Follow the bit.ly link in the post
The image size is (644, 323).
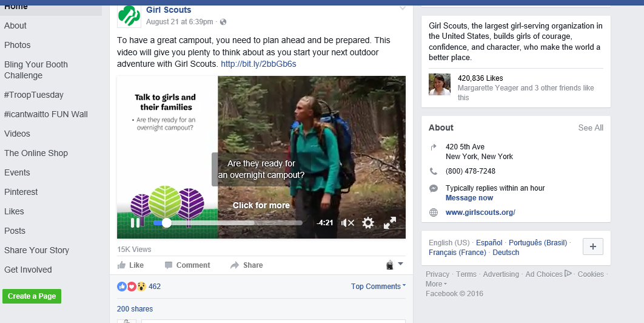258,64
